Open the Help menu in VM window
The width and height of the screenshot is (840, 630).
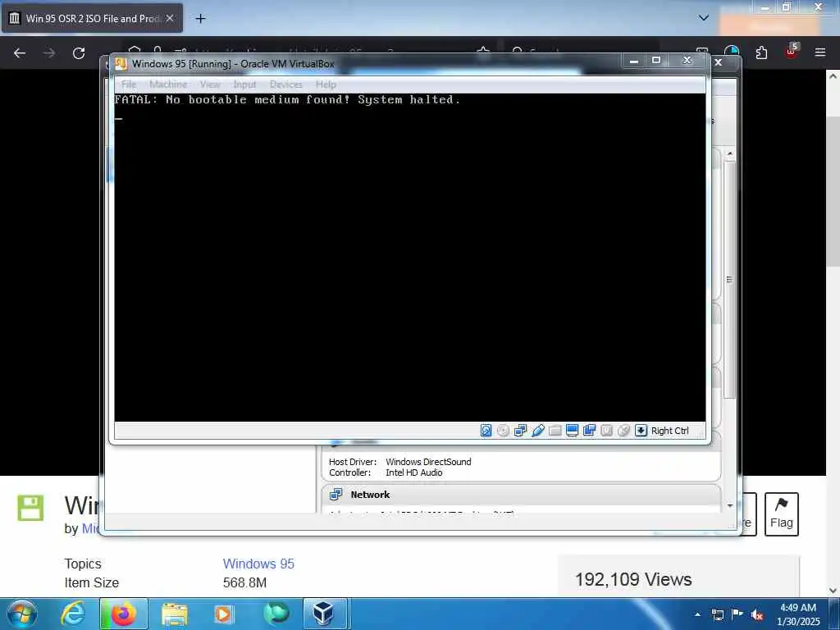point(326,84)
